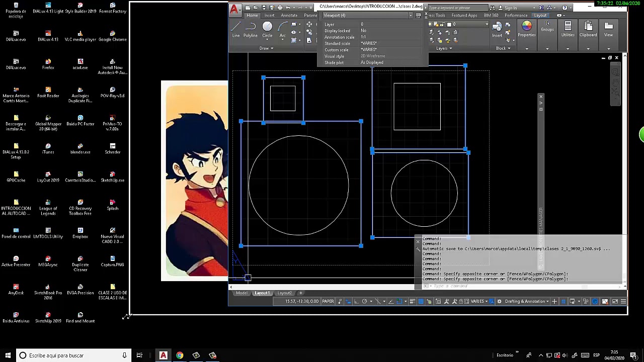Open the View panel
The image size is (644, 362).
point(608,29)
